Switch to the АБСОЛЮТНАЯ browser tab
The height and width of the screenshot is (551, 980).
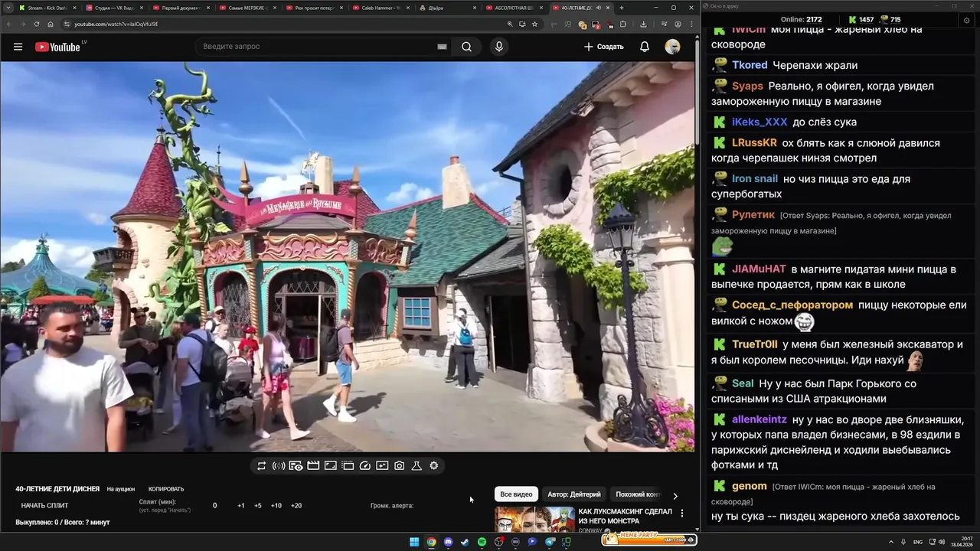pos(513,8)
